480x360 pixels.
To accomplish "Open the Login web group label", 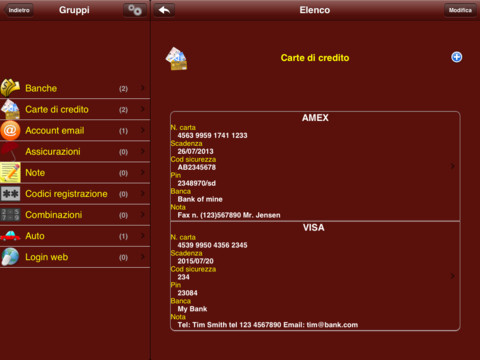I will pyautogui.click(x=47, y=257).
